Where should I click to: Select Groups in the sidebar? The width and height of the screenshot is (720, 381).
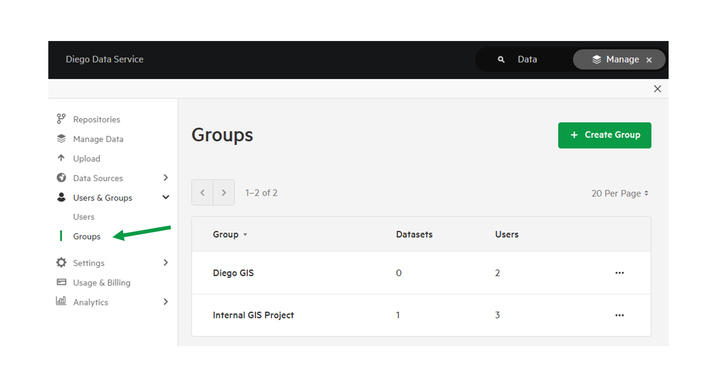pos(86,236)
